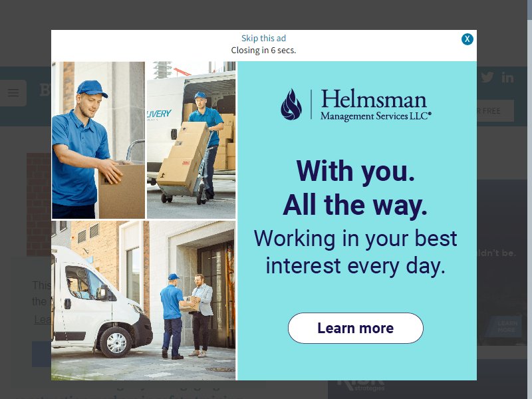Viewport: 532px width, 399px height.
Task: Click the Risk Strategies logo at bottom
Action: (361, 386)
